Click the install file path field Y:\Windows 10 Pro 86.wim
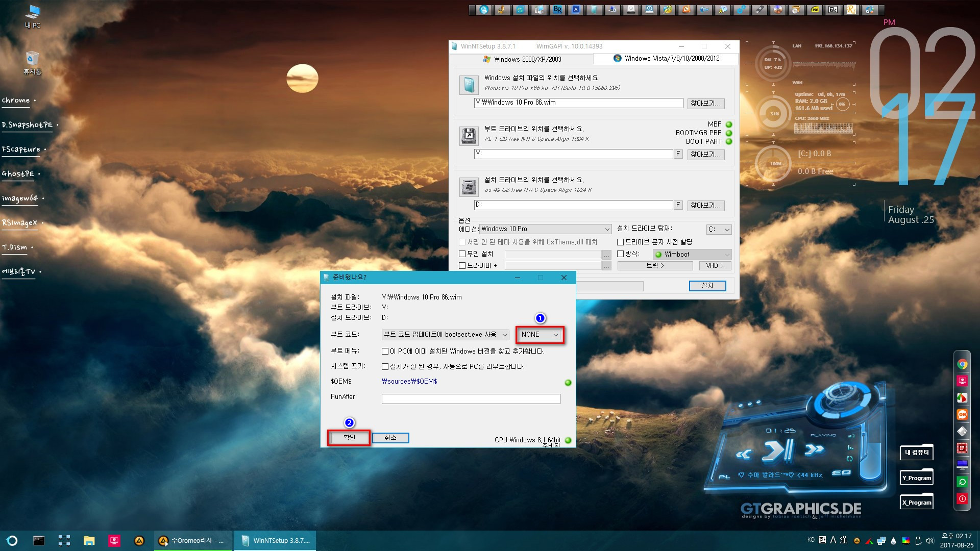 (x=578, y=103)
